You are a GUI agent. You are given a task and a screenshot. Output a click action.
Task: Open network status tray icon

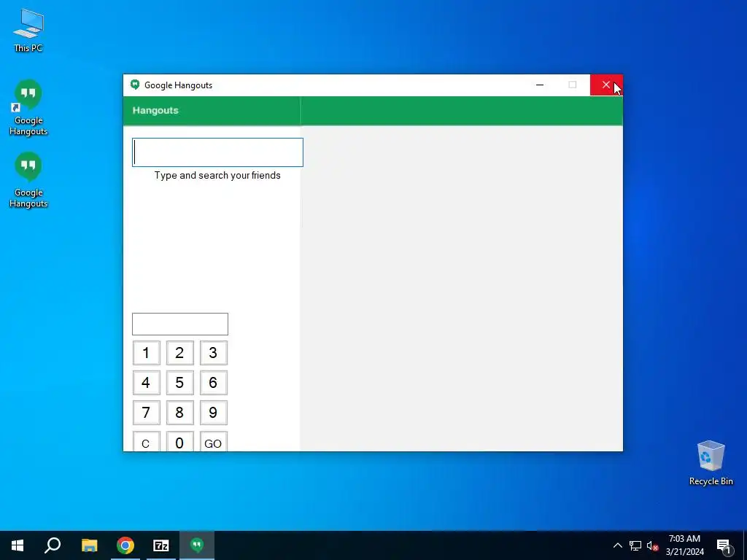pyautogui.click(x=635, y=545)
